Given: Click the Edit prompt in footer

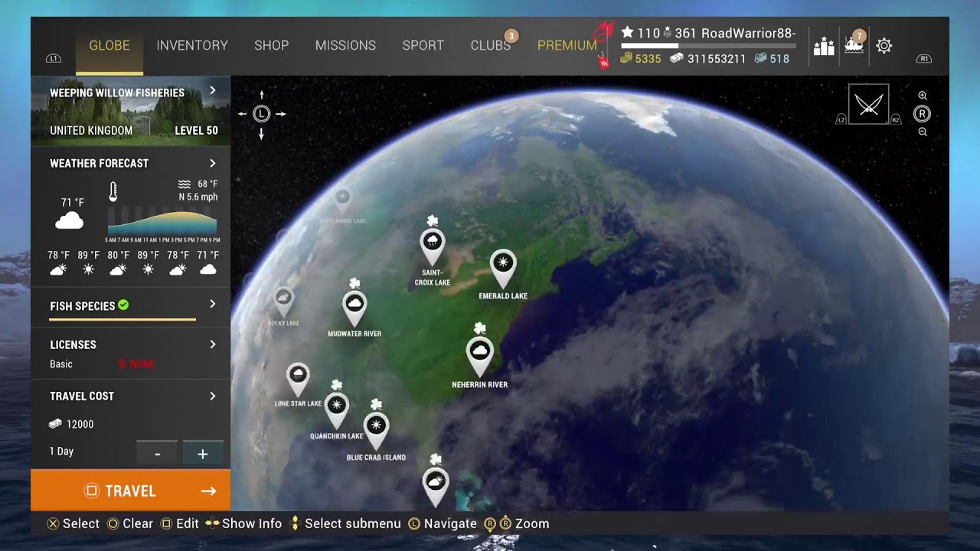Looking at the screenshot, I should click(x=180, y=523).
